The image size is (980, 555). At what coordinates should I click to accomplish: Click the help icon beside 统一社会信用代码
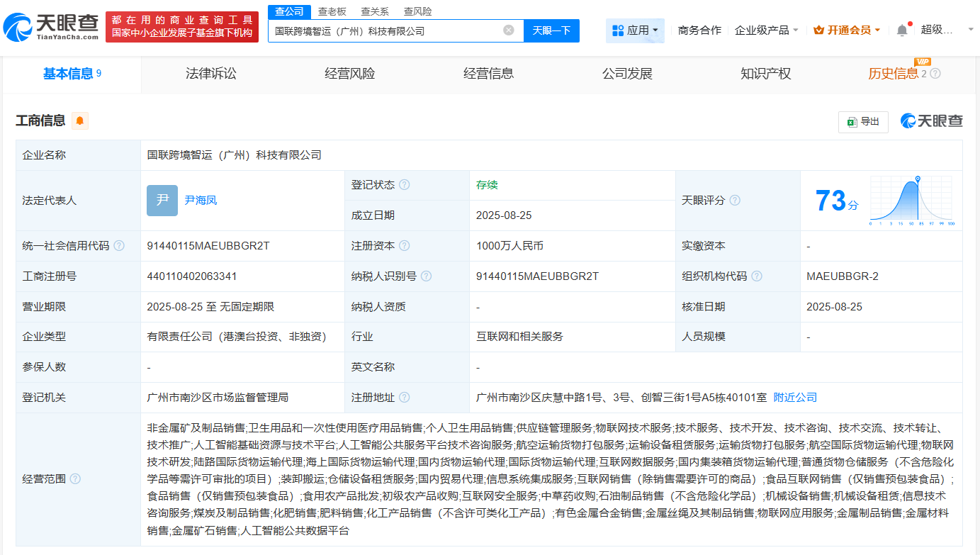(119, 245)
